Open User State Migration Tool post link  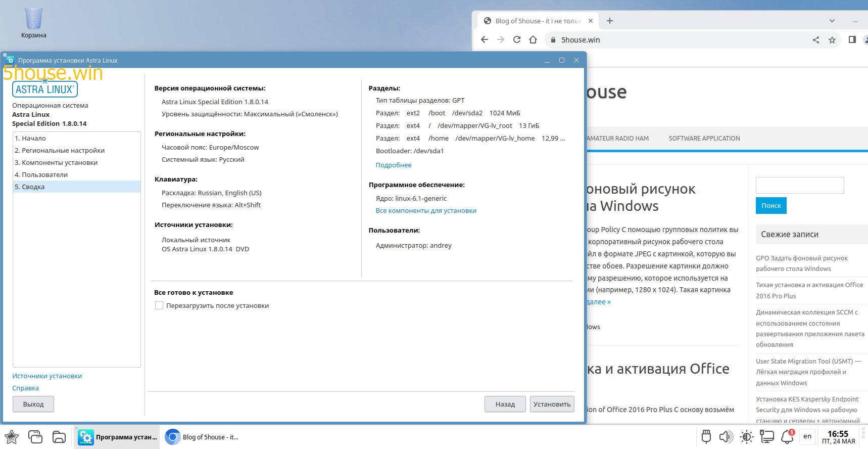tap(808, 372)
